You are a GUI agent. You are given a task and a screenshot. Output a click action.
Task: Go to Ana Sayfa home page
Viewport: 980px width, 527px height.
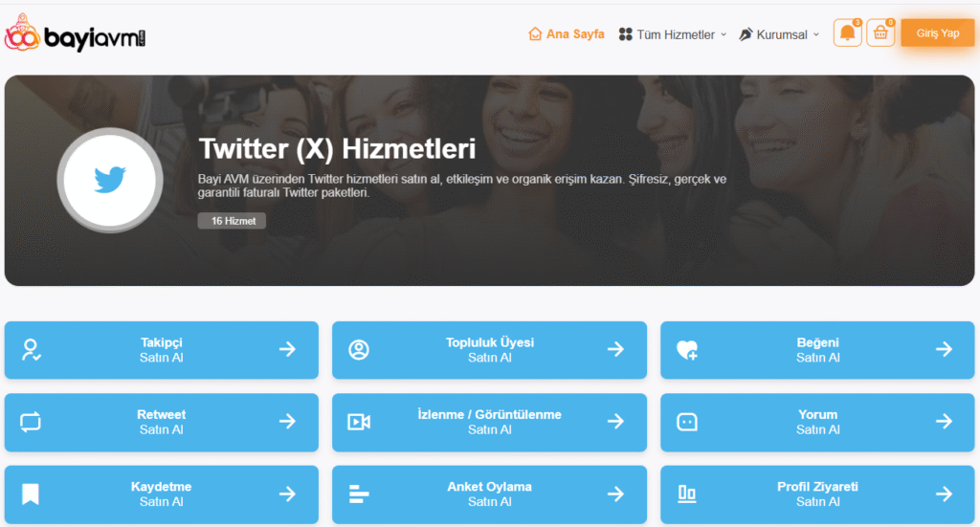click(567, 34)
